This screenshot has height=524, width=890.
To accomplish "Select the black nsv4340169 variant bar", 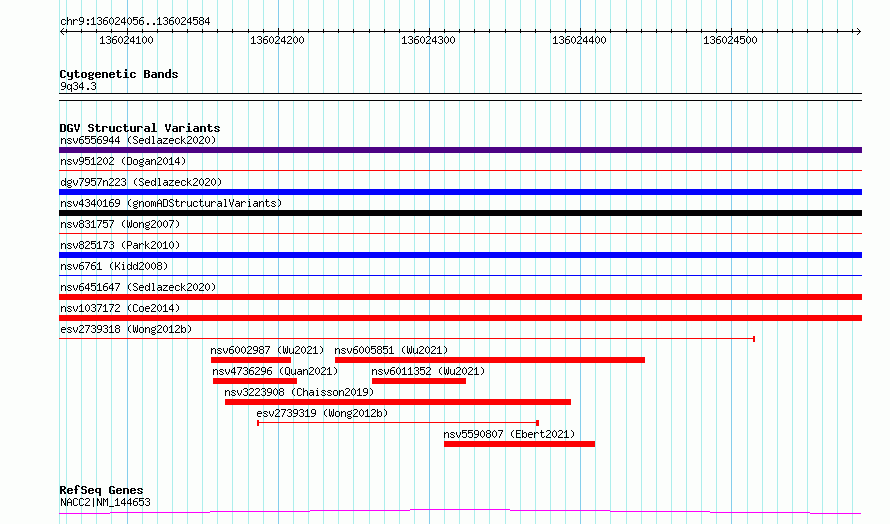I will pos(460,213).
